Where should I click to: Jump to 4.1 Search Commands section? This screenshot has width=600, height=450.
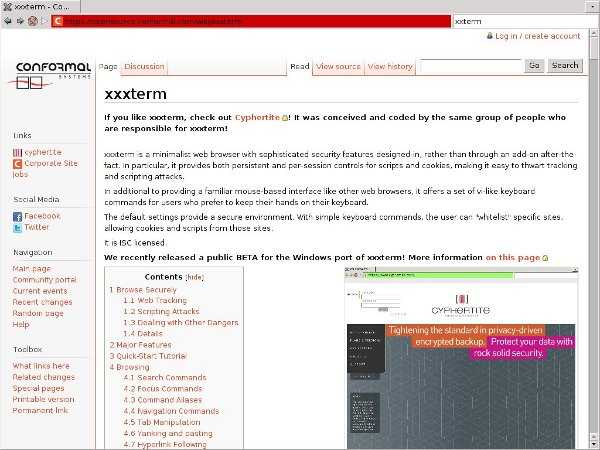coord(165,378)
